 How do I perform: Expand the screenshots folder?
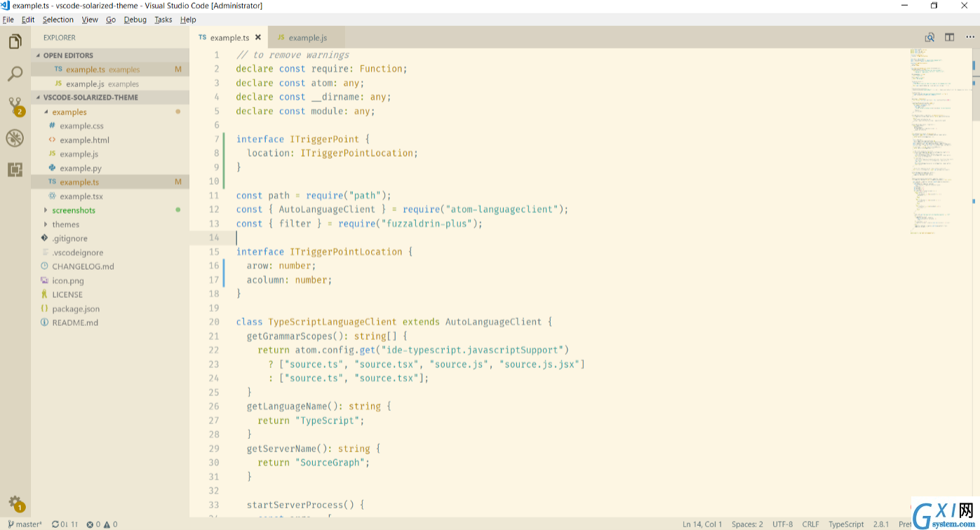point(74,210)
